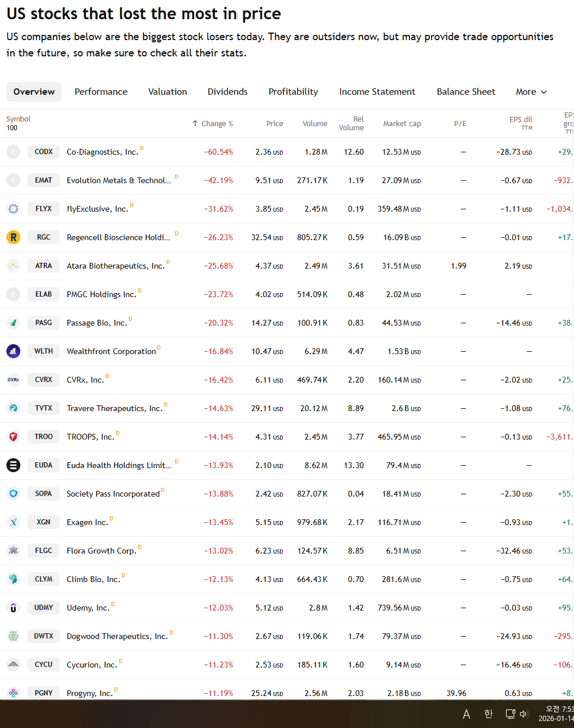The width and height of the screenshot is (574, 728).
Task: Open Atara Biotherapeutics, Inc. link
Action: 116,266
